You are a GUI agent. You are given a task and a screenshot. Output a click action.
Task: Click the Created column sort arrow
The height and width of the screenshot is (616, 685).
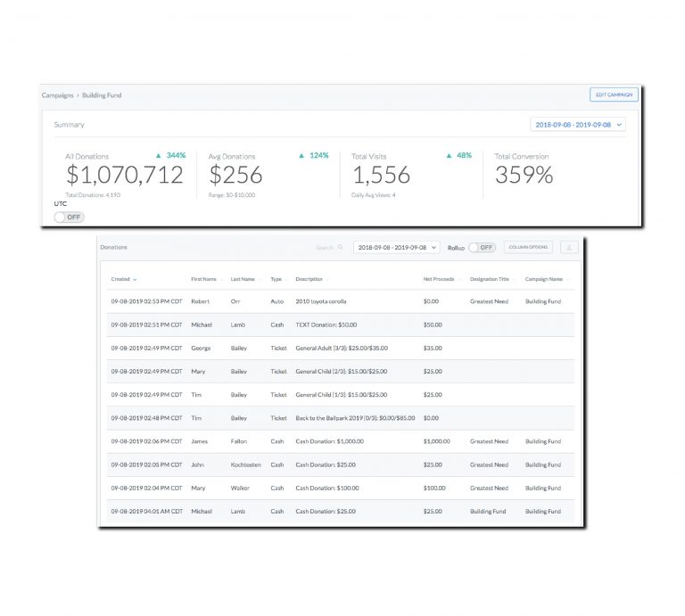[135, 280]
